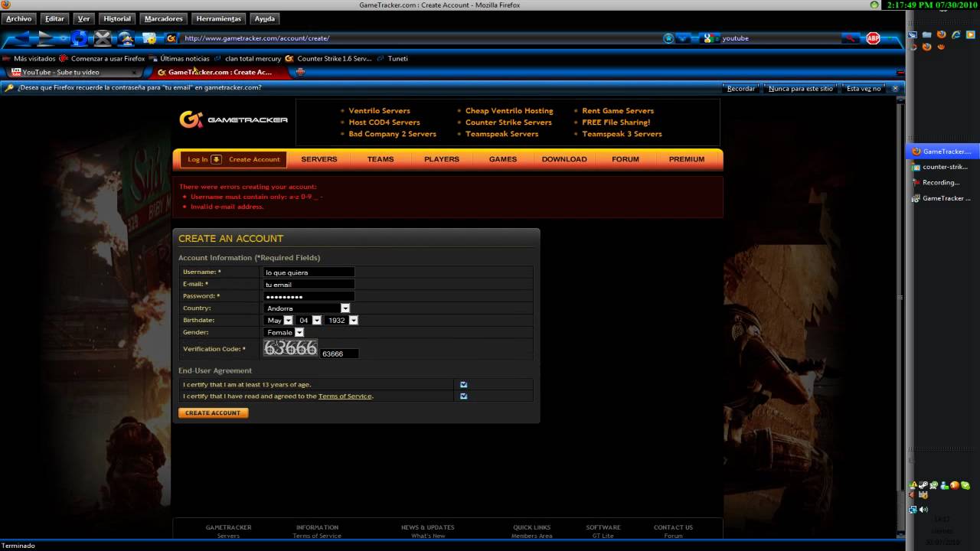Select the GameTracker.com Create Account tab
The height and width of the screenshot is (551, 980).
(220, 72)
